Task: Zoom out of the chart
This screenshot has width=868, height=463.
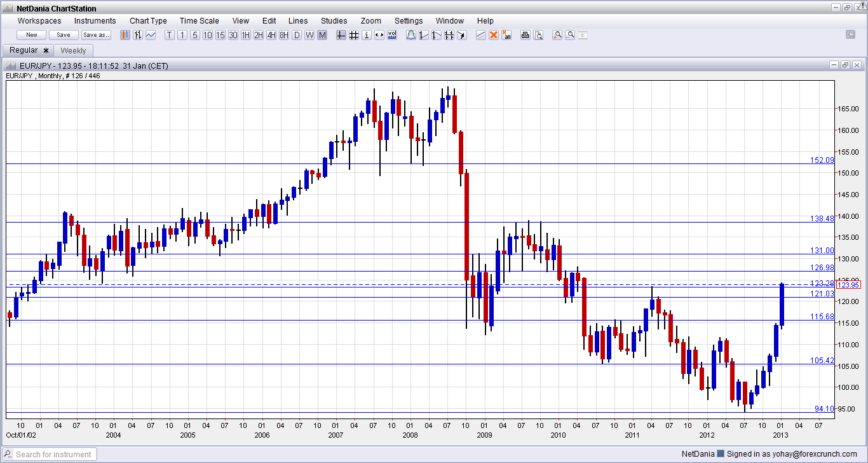Action: (x=571, y=35)
